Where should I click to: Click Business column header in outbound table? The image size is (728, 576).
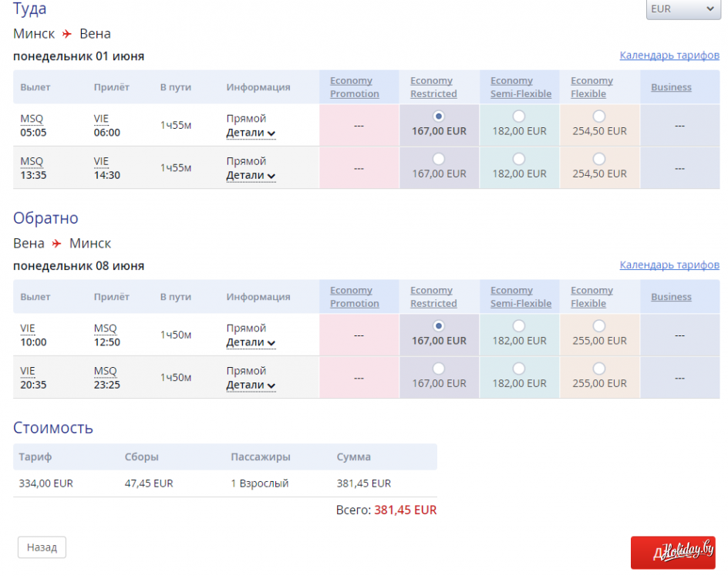[671, 87]
